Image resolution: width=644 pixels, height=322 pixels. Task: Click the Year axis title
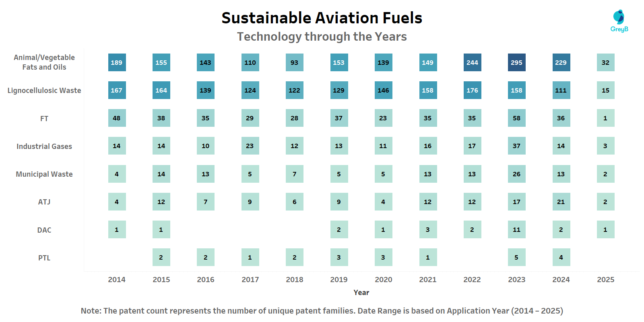tap(361, 293)
